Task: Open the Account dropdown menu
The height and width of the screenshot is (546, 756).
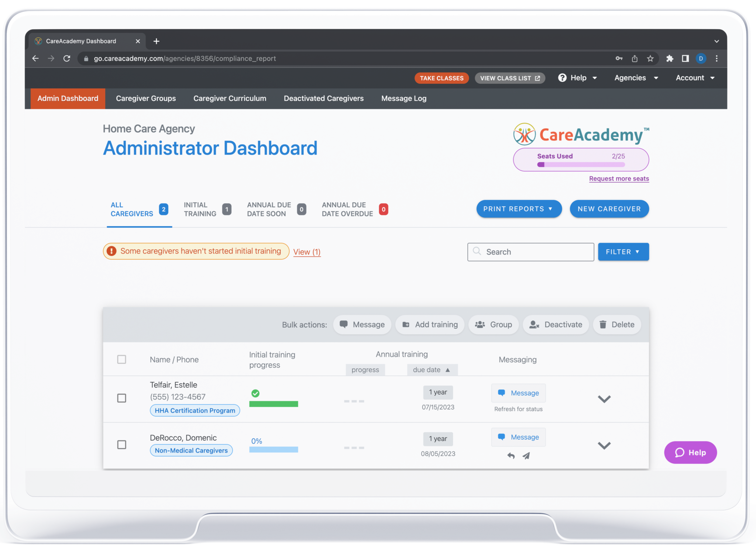Action: pyautogui.click(x=695, y=78)
